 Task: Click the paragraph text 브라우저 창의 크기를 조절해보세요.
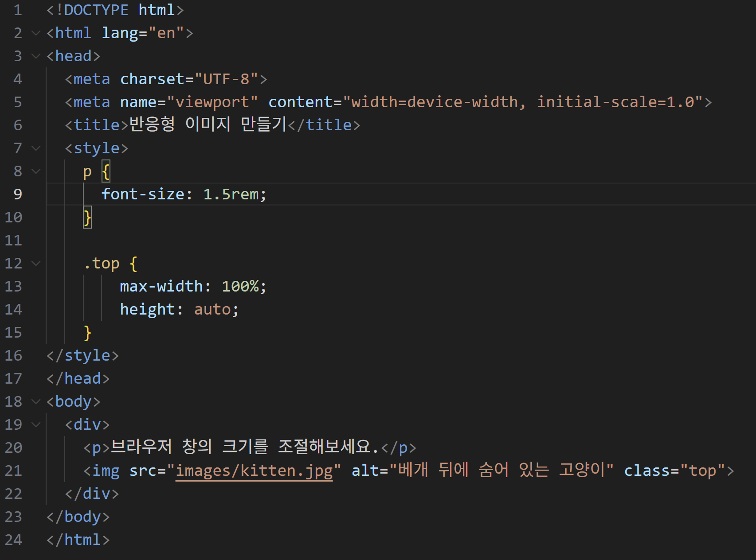click(245, 447)
